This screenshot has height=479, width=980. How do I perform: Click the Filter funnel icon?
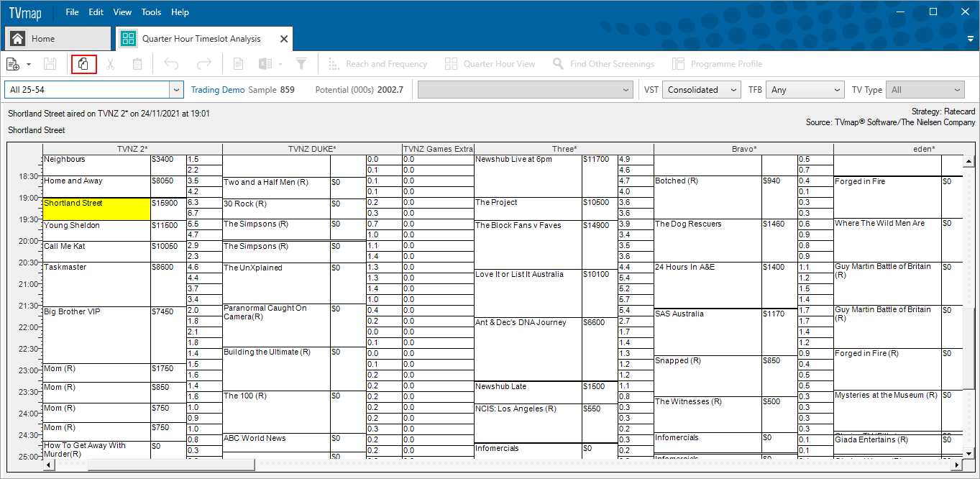(x=302, y=64)
